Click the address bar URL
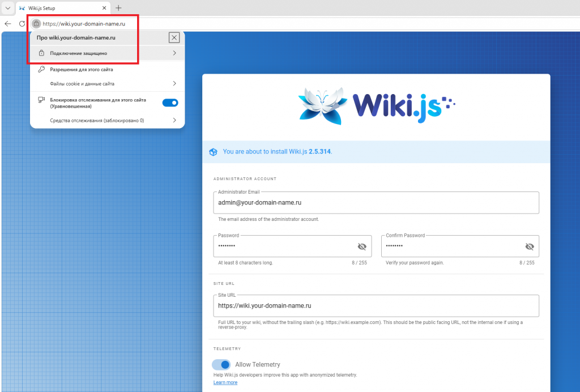This screenshot has height=392, width=580. [x=84, y=24]
